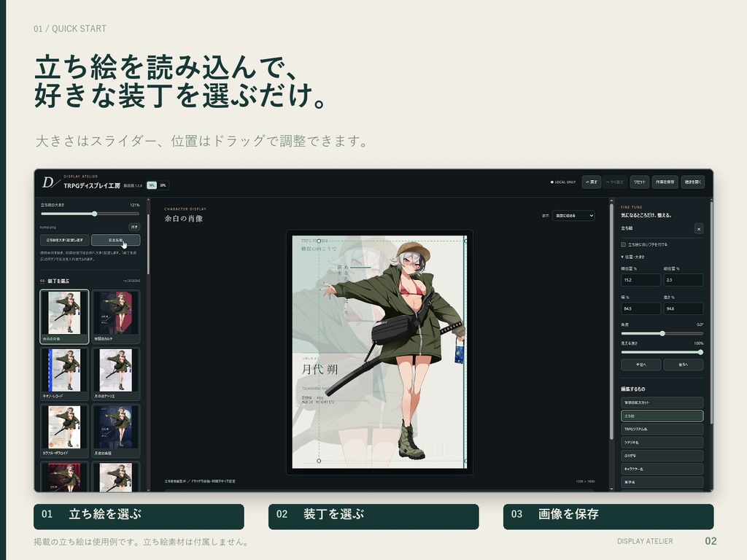747x560 pixels.
Task: Select the キャラクター名 edit item
Action: [662, 469]
